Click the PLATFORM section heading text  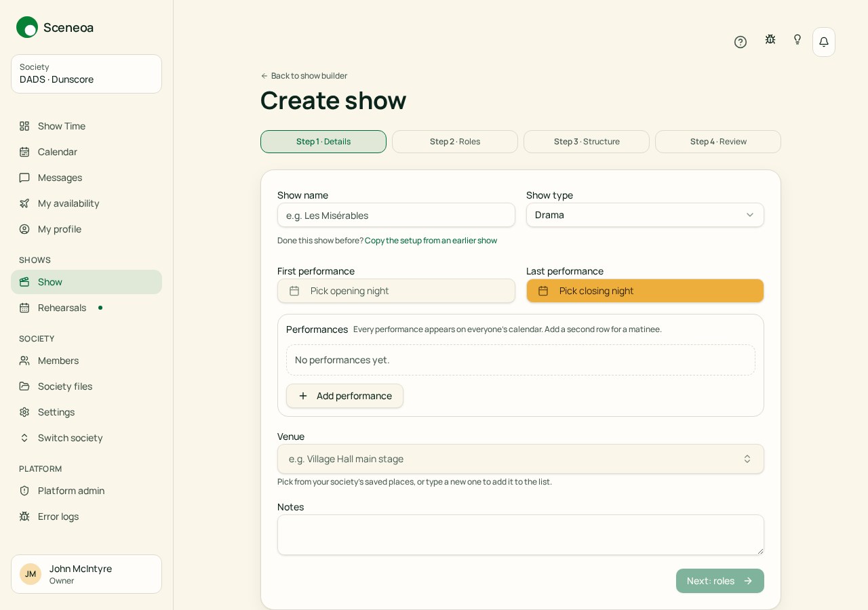tap(41, 469)
